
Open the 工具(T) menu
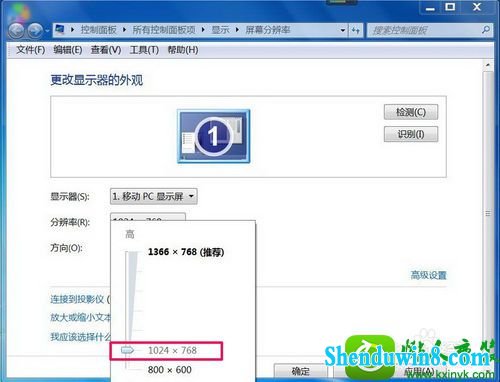point(144,50)
